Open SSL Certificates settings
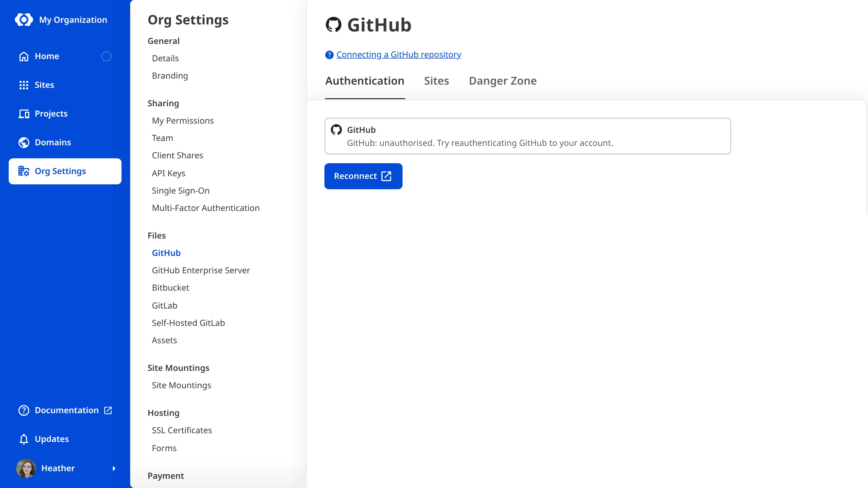Screen dimensions: 868x488 click(x=182, y=431)
